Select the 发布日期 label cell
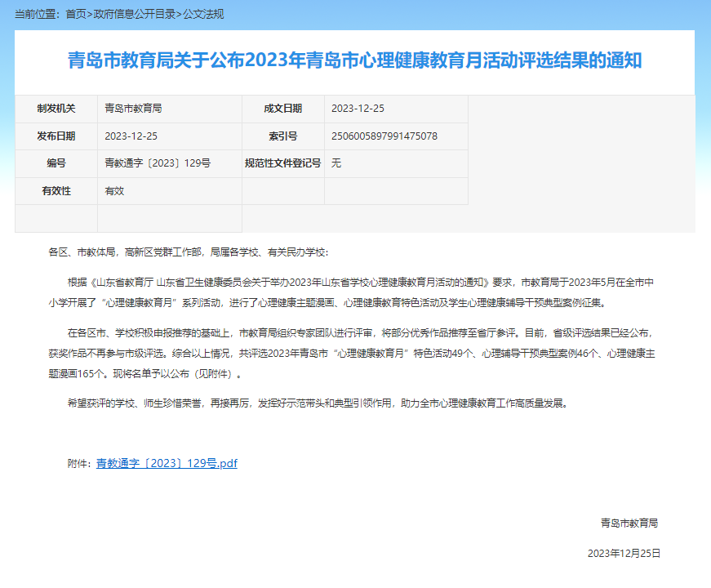The image size is (711, 588). [56, 136]
